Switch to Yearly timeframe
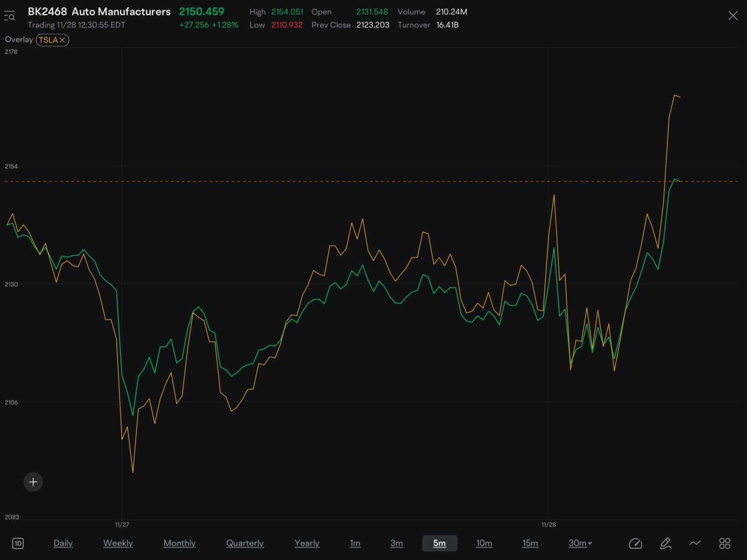Screen dimensions: 747x560 click(x=307, y=543)
